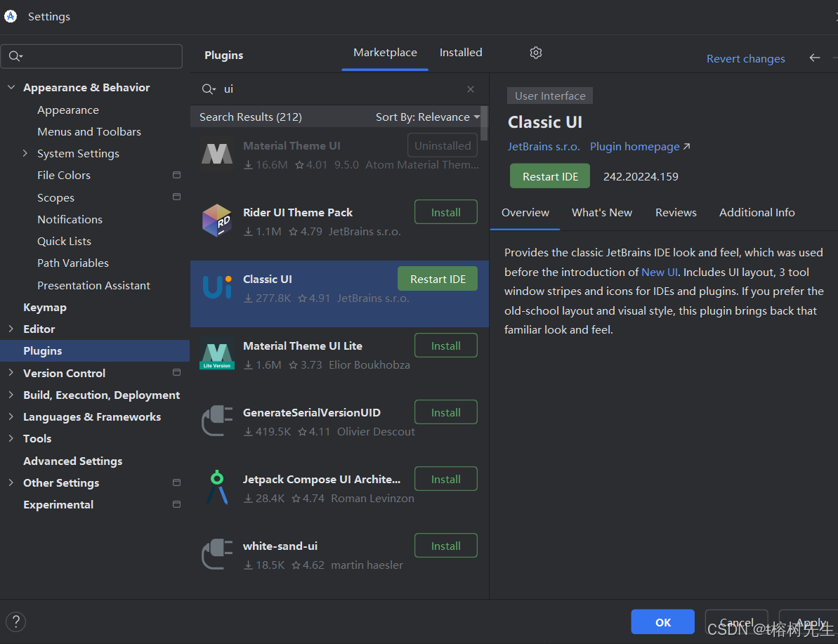The width and height of the screenshot is (838, 644).
Task: Expand the Tools section
Action: 11,438
